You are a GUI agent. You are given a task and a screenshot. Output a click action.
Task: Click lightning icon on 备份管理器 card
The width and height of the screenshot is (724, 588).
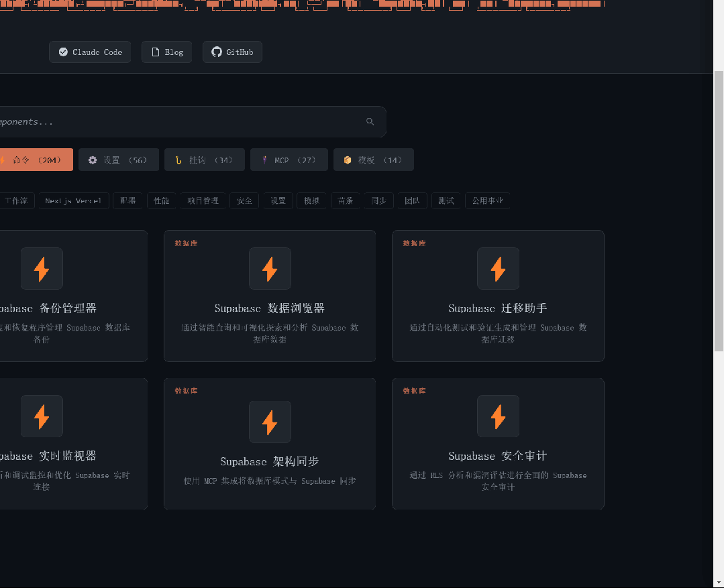[42, 269]
